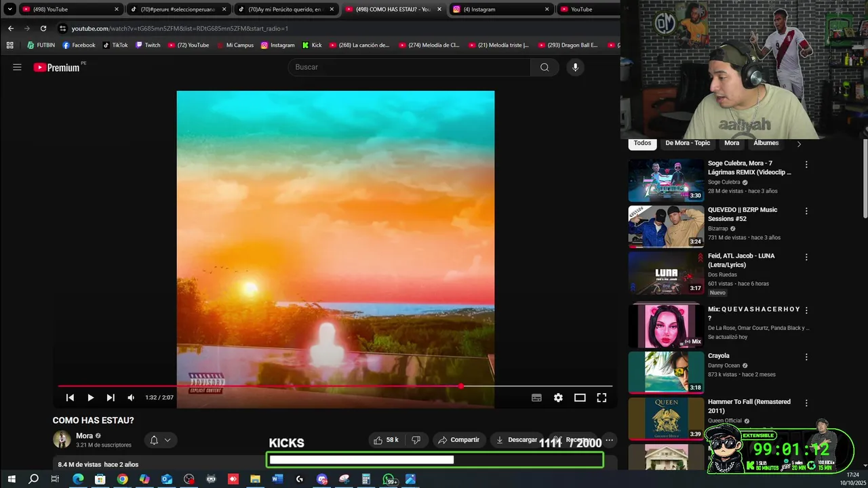Enter full screen mode
This screenshot has width=868, height=488.
601,398
